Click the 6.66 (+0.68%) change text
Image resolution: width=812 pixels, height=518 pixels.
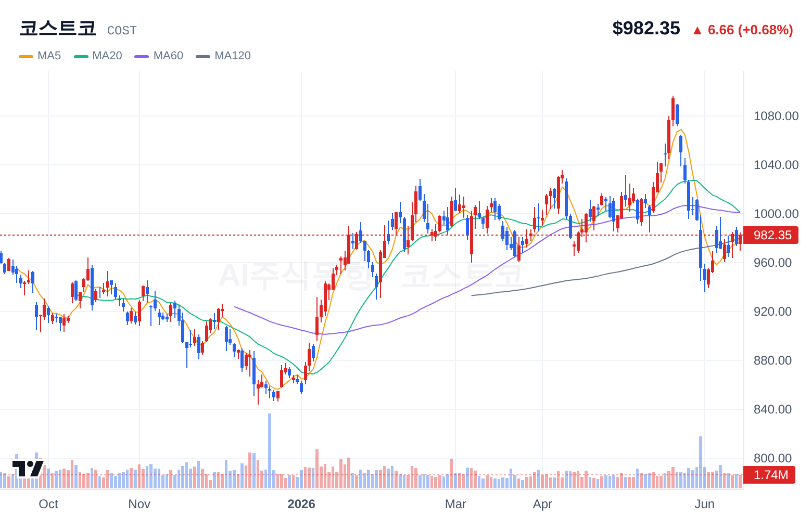[750, 30]
